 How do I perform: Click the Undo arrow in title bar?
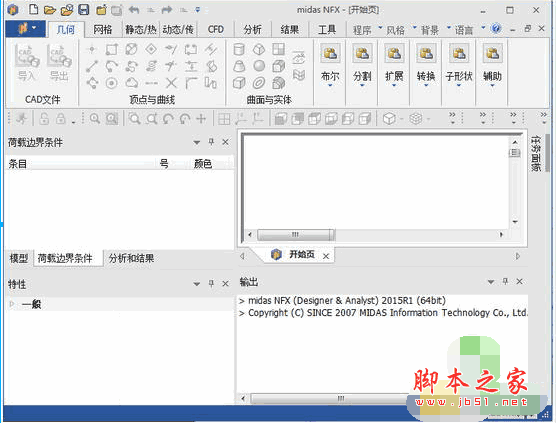[x=134, y=10]
